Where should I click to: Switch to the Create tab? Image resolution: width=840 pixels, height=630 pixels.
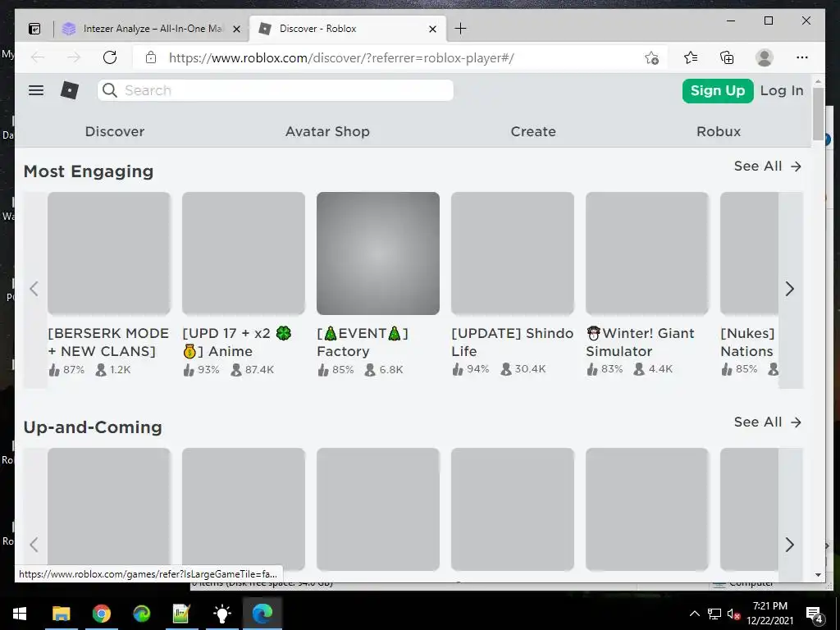tap(533, 131)
